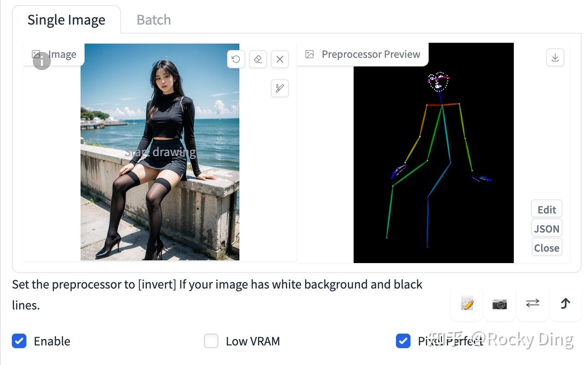The height and width of the screenshot is (365, 588).
Task: Remove the uploaded image with X icon
Action: point(280,59)
